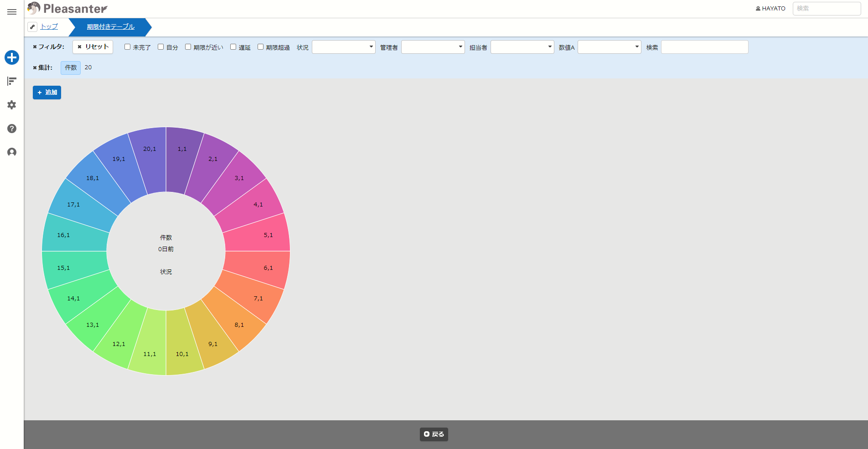868x449 pixels.
Task: Open the settings gear icon
Action: coord(12,105)
